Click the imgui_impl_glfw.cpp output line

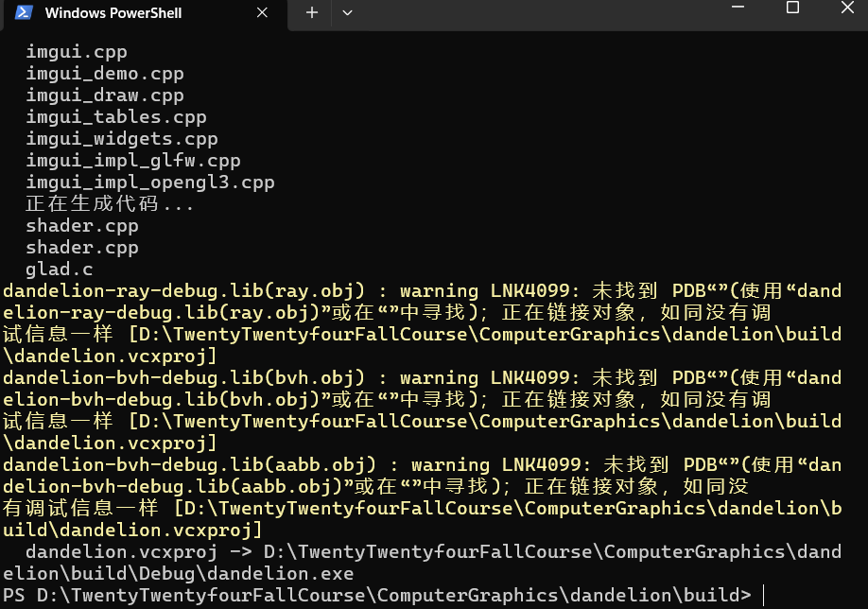(132, 160)
